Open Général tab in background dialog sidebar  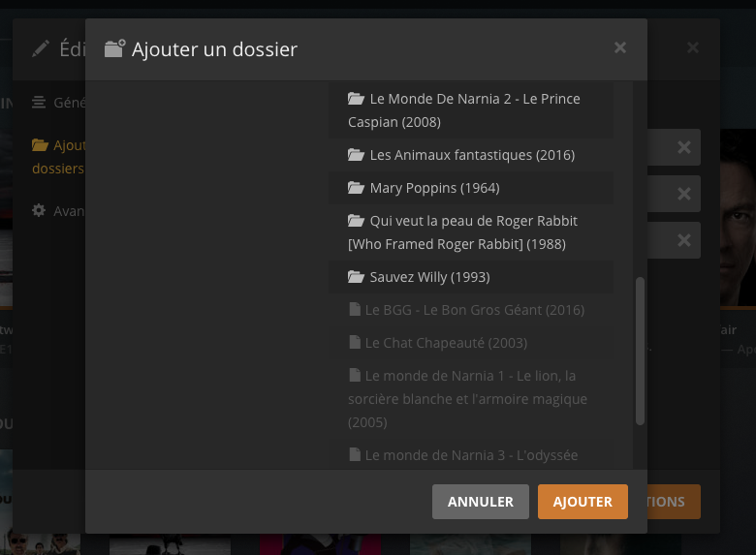[58, 103]
